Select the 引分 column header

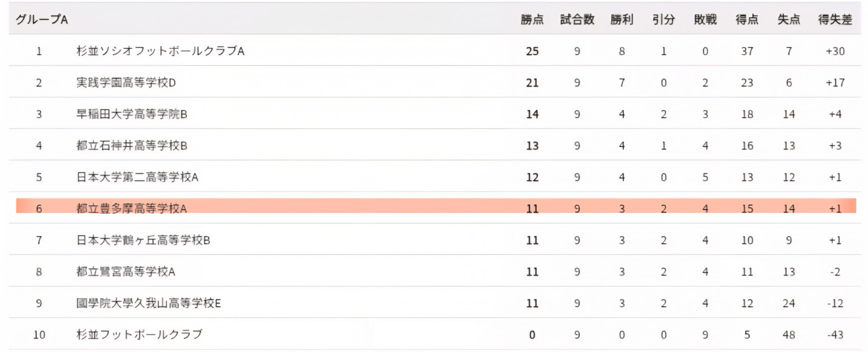click(663, 19)
